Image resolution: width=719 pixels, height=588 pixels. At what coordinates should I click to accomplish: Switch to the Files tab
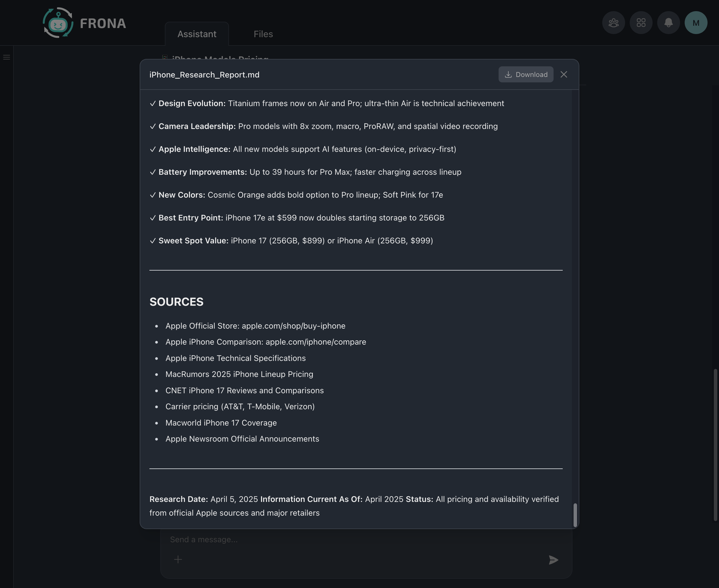tap(263, 34)
